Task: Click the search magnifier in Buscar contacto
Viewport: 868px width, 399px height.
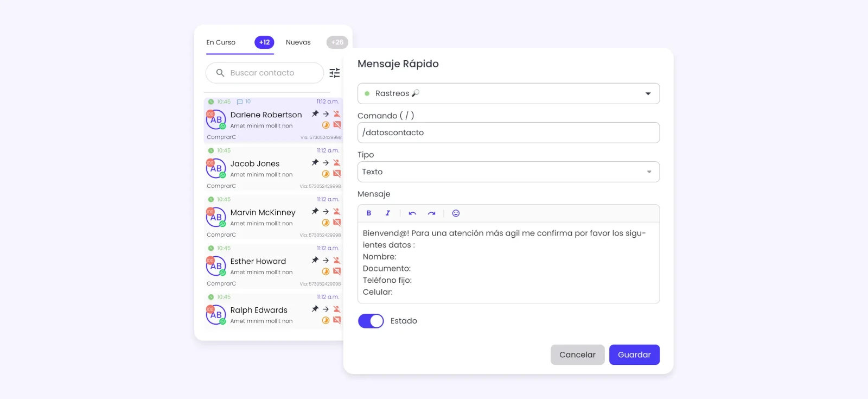Action: (x=220, y=73)
